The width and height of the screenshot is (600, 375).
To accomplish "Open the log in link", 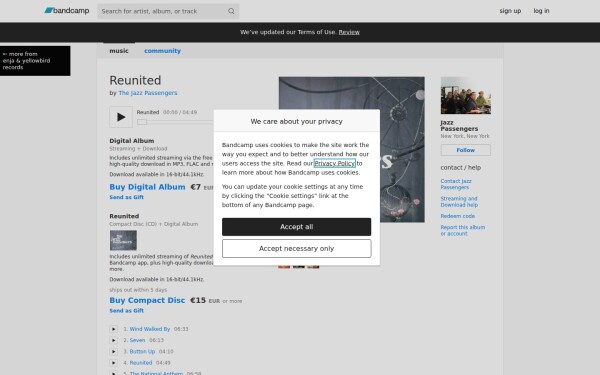I will 541,11.
